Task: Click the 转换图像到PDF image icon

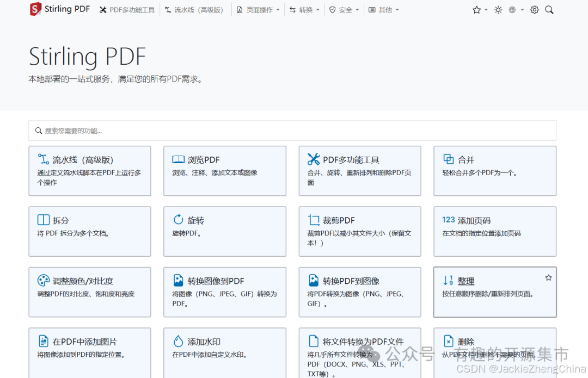Action: 178,280
